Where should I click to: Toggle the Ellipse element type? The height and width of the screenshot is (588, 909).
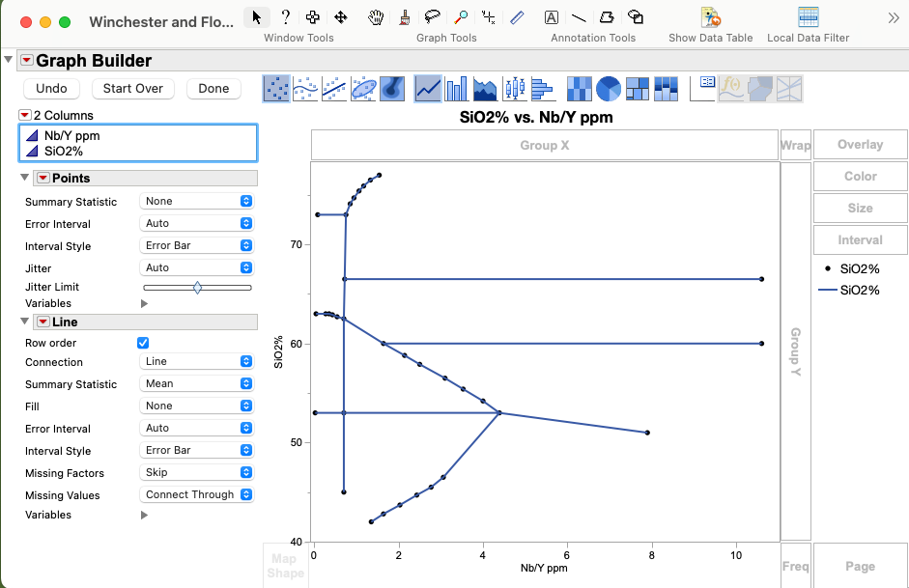pos(363,89)
